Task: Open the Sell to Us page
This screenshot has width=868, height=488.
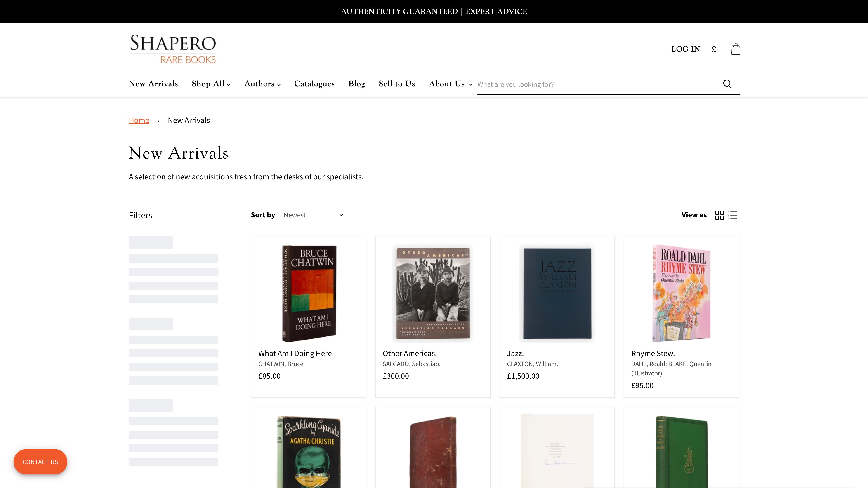Action: [x=397, y=84]
